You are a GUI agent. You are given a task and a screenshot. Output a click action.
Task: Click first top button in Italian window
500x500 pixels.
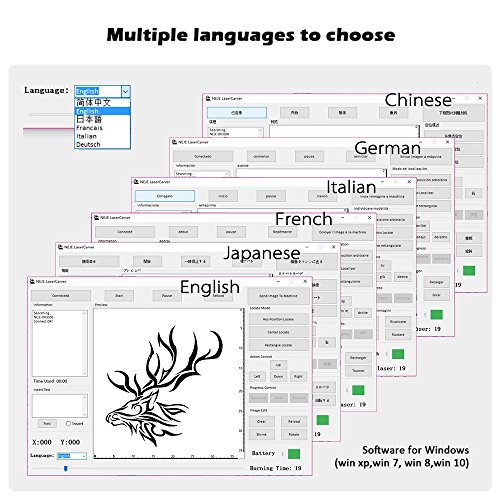165,196
